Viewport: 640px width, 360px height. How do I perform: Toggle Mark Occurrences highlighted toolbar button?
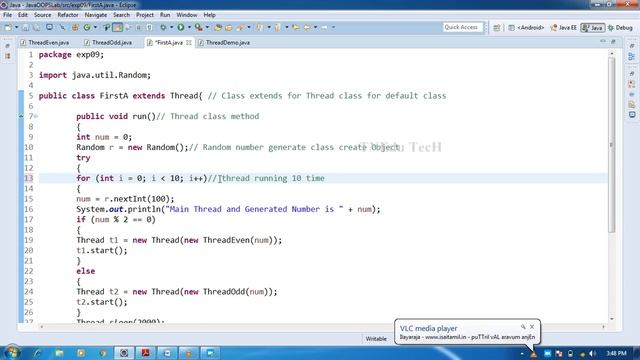pyautogui.click(x=118, y=27)
